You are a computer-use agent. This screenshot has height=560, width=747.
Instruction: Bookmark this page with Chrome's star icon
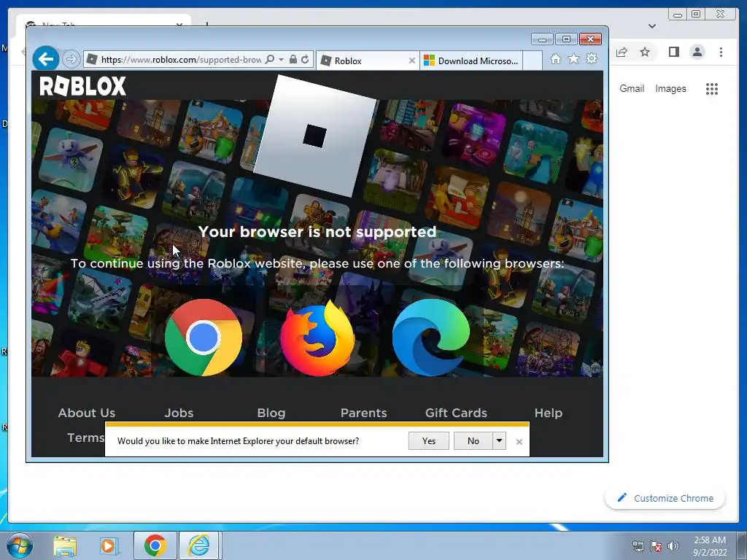pos(645,52)
